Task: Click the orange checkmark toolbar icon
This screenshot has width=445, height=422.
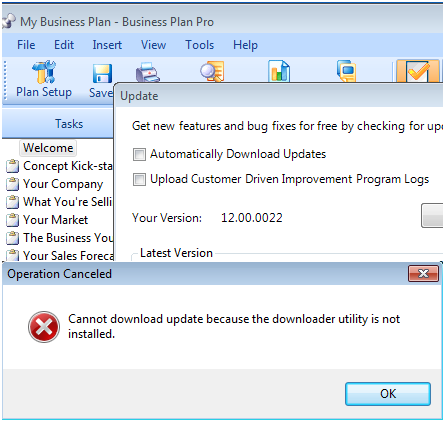Action: pos(418,71)
